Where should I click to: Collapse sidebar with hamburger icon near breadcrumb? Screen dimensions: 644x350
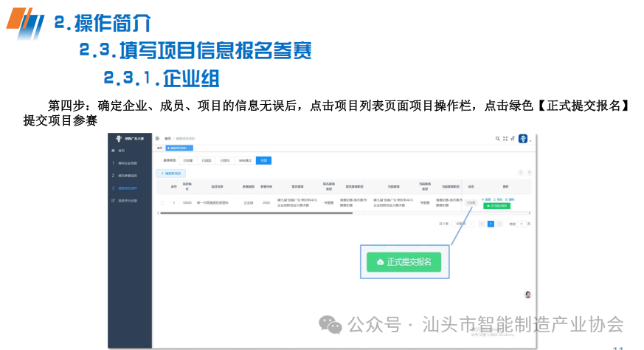(157, 139)
